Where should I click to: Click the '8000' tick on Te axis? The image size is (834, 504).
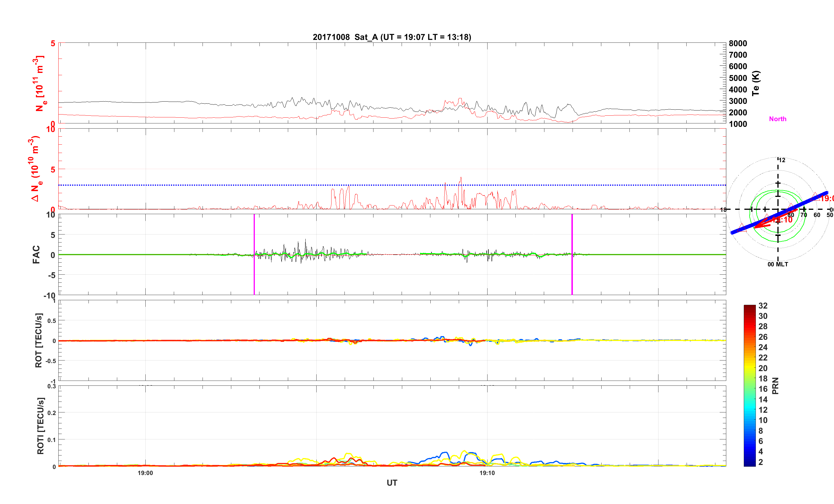738,43
